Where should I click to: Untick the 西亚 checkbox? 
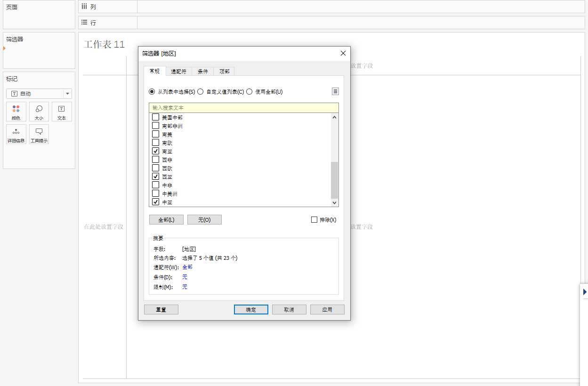coord(156,177)
